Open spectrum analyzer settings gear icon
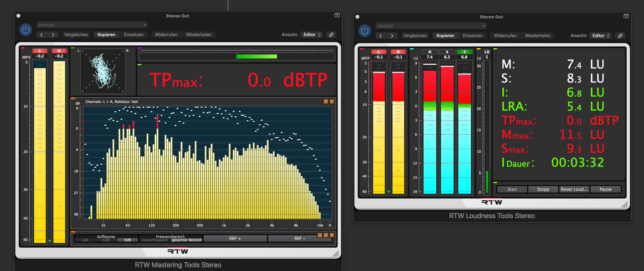Viewport: 644px width, 271px height. pyautogui.click(x=326, y=101)
